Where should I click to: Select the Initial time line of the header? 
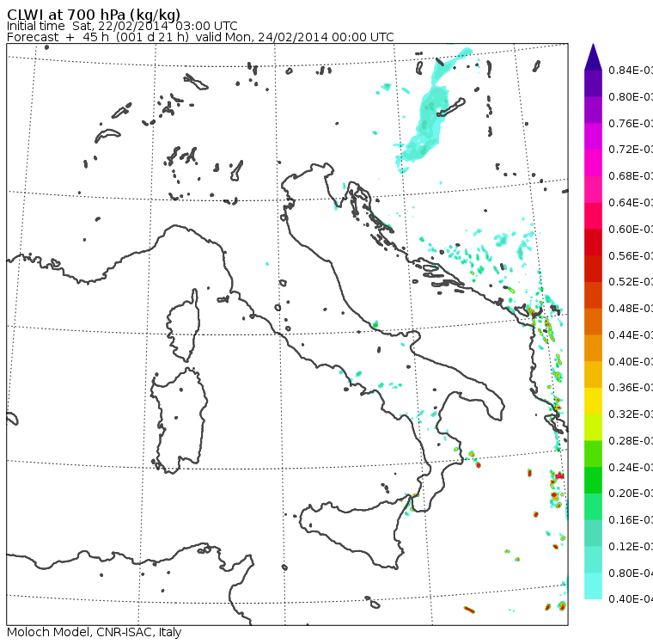point(122,27)
